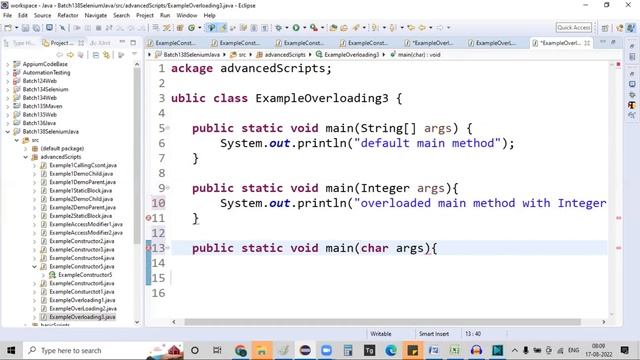Screen dimensions: 640x360
Task: Minimize the Project Explorer panel
Action: coord(122,42)
